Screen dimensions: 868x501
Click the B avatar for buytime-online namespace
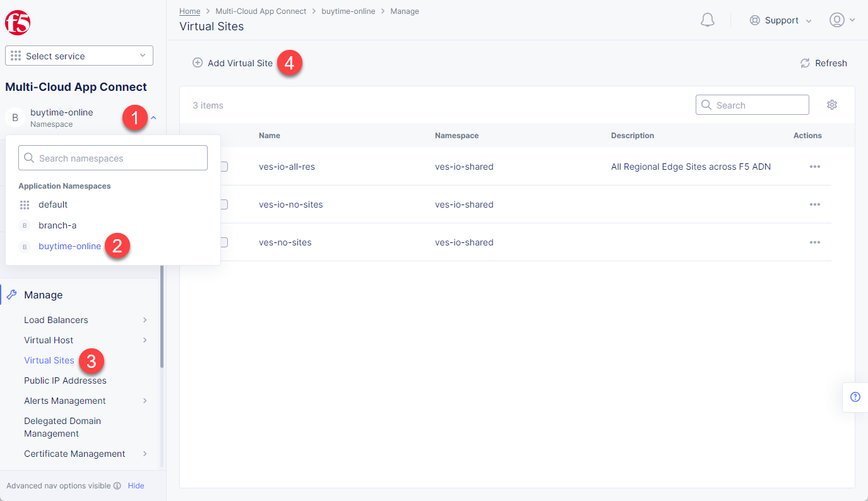click(x=15, y=117)
